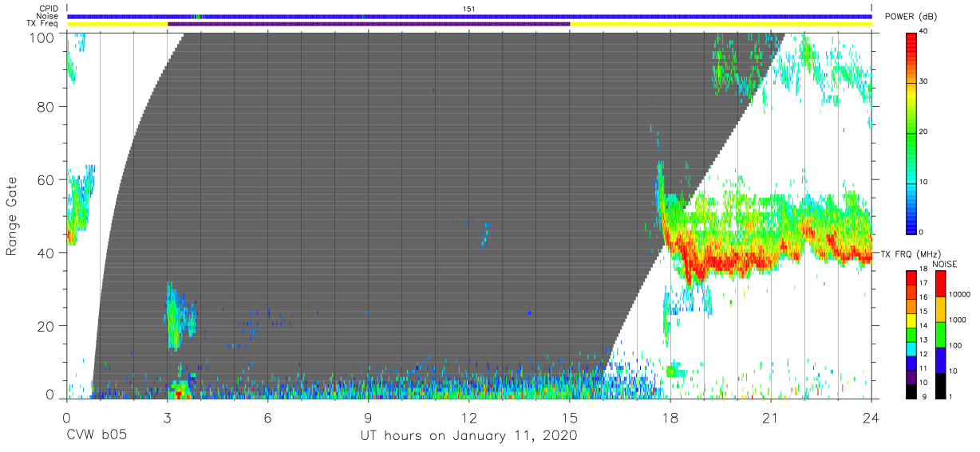This screenshot has width=980, height=452.
Task: Click the 1000 tick on NOISE scale
Action: tap(958, 320)
